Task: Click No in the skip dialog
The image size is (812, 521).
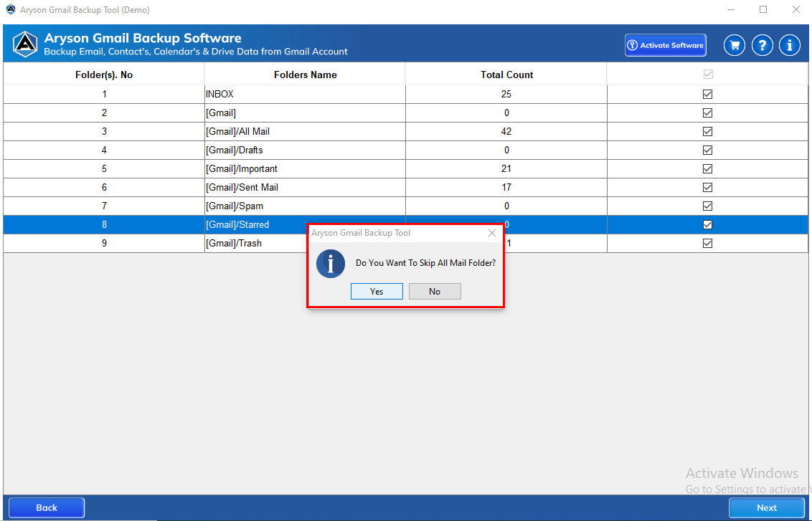Action: pyautogui.click(x=435, y=291)
